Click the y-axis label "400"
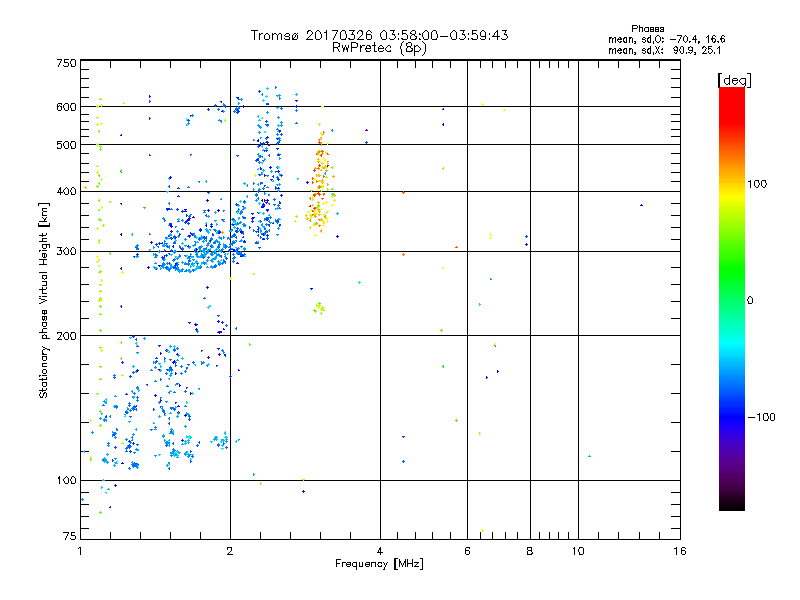Viewport: 800px width, 600px height. coord(66,191)
